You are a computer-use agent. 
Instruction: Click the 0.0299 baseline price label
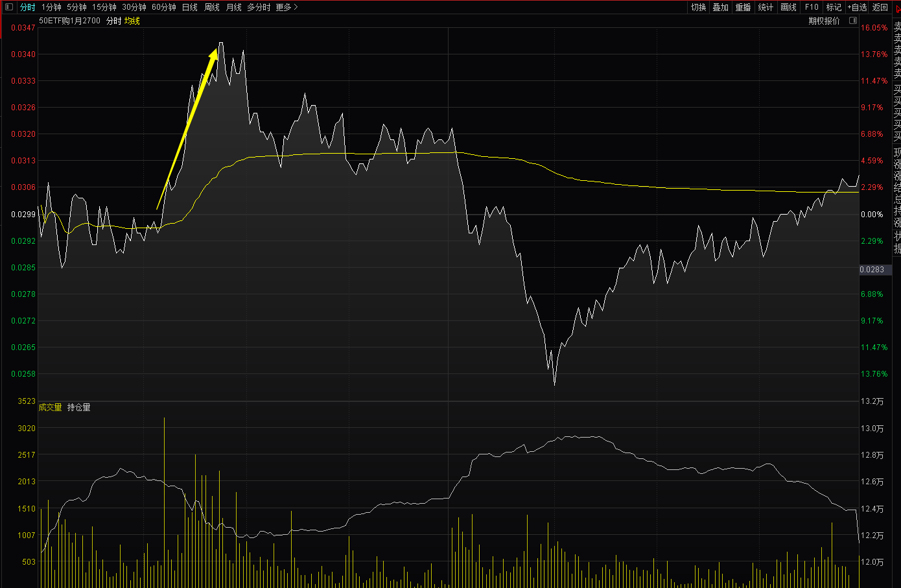(x=23, y=214)
